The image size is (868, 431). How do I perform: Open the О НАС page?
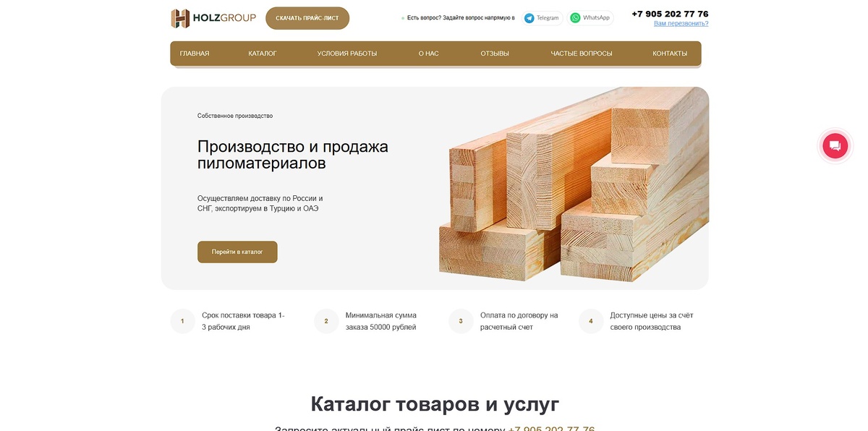pos(428,53)
